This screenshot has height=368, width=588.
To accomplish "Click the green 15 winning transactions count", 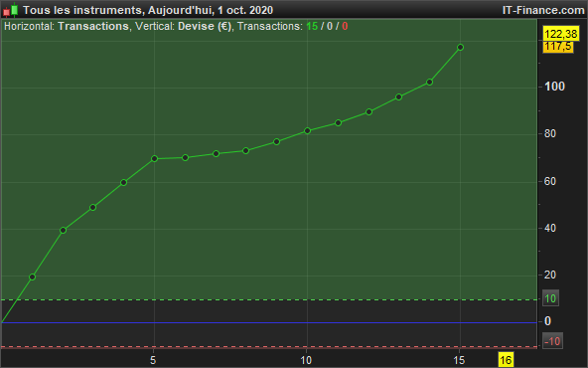I will point(312,26).
